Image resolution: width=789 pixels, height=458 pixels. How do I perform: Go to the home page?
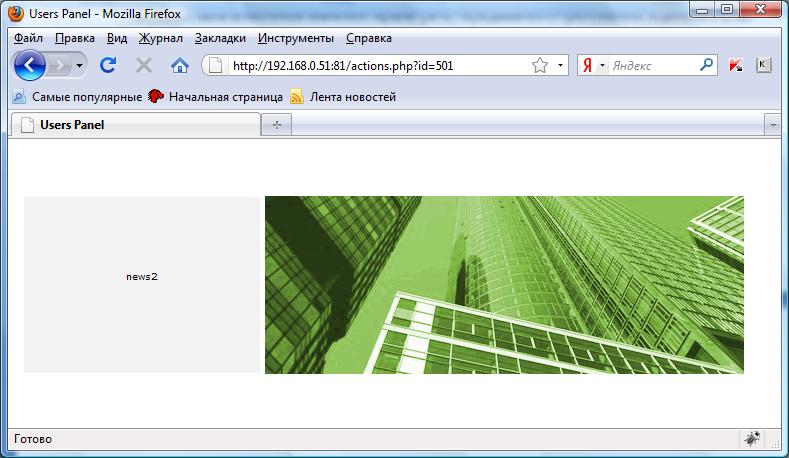pos(180,65)
